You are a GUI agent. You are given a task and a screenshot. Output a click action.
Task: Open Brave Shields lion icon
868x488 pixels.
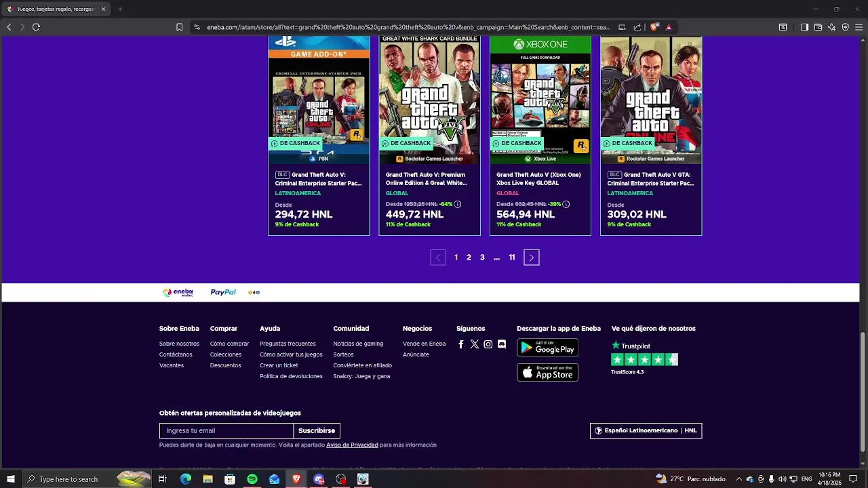(x=654, y=27)
